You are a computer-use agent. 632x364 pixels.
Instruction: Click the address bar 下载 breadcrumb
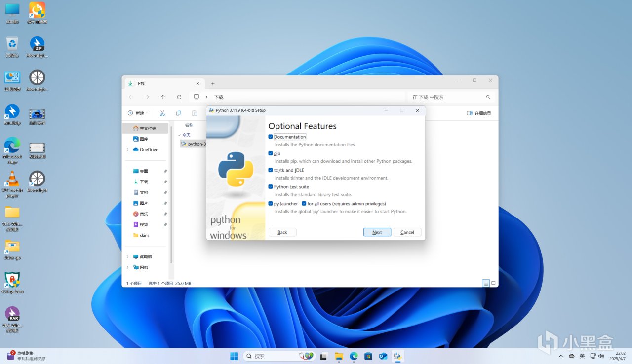(219, 97)
